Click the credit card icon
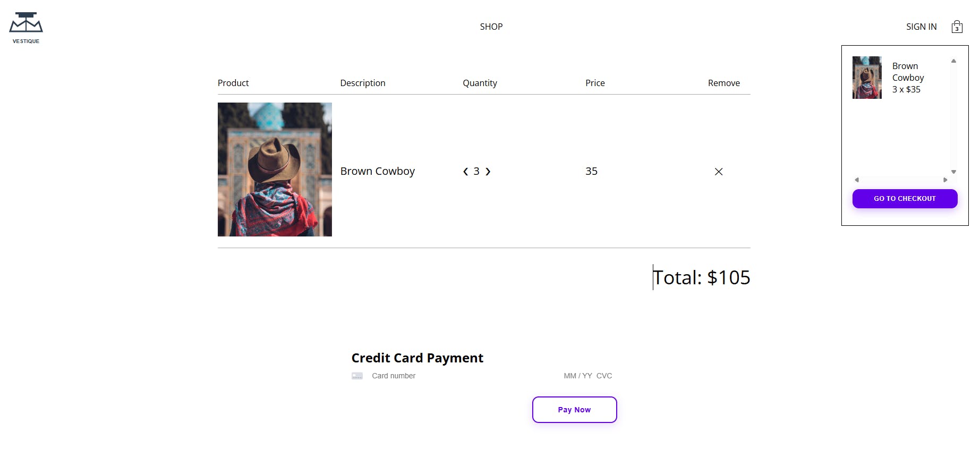 tap(357, 376)
